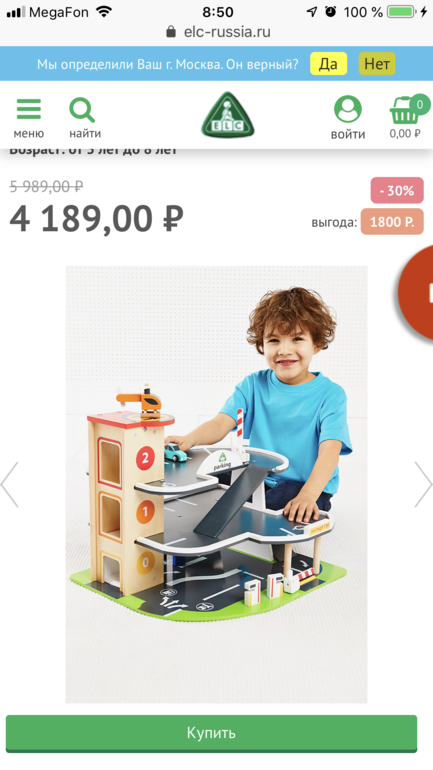433x770 pixels.
Task: Click the green Купить button
Action: pyautogui.click(x=211, y=733)
